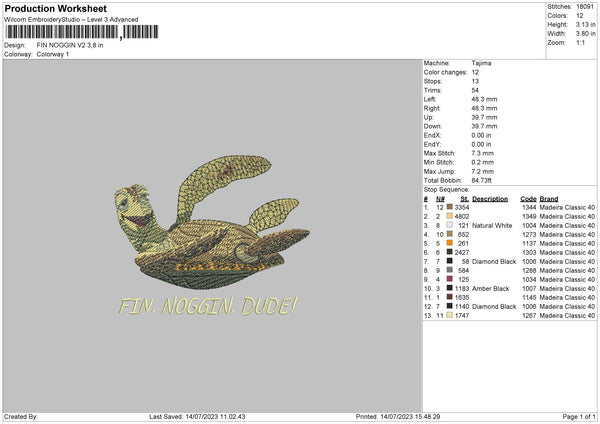Click Diamond Black swatch with 1140 stitches
600x424 pixels.
[450, 306]
